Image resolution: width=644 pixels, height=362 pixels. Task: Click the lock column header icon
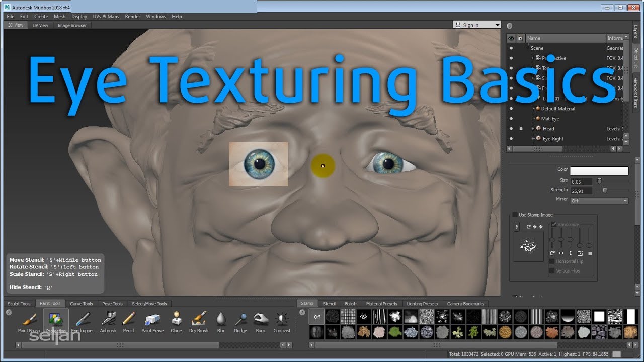point(521,38)
